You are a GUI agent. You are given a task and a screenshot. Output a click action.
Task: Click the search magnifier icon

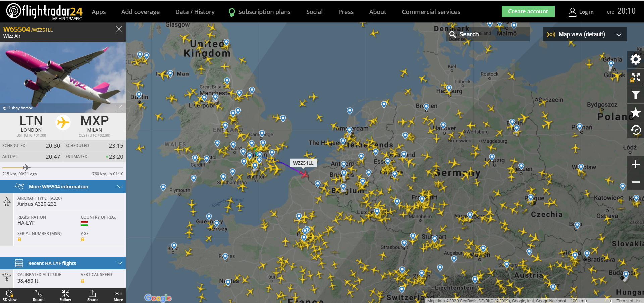(x=453, y=34)
